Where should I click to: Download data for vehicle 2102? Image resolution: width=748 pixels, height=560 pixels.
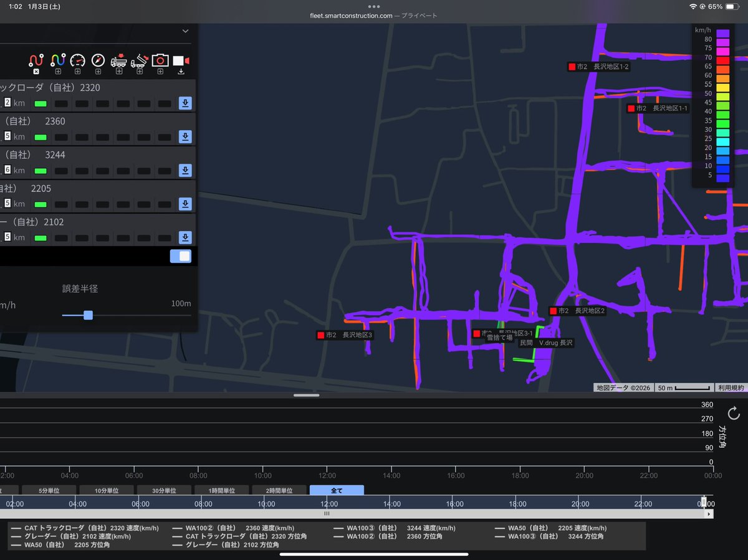(x=185, y=237)
